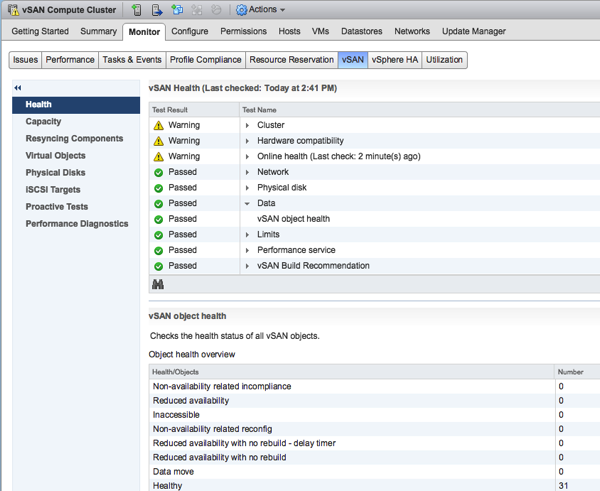Open Performance Diagnostics in the sidebar
The height and width of the screenshot is (491, 600).
pos(77,224)
